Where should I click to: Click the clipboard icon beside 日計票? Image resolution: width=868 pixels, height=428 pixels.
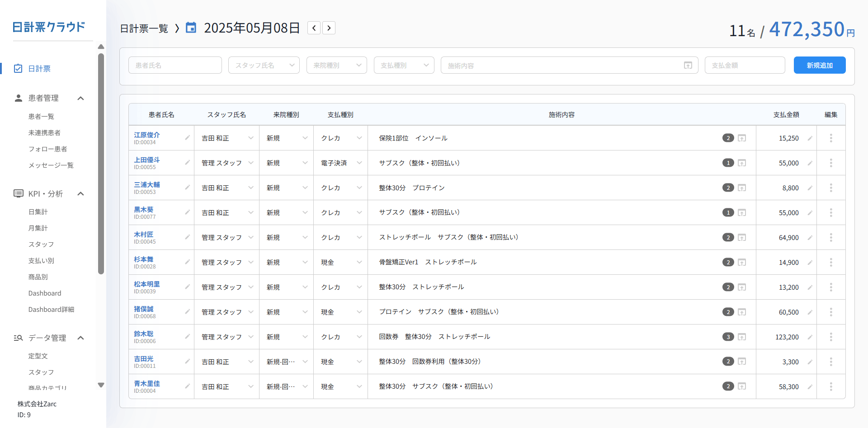(x=18, y=68)
